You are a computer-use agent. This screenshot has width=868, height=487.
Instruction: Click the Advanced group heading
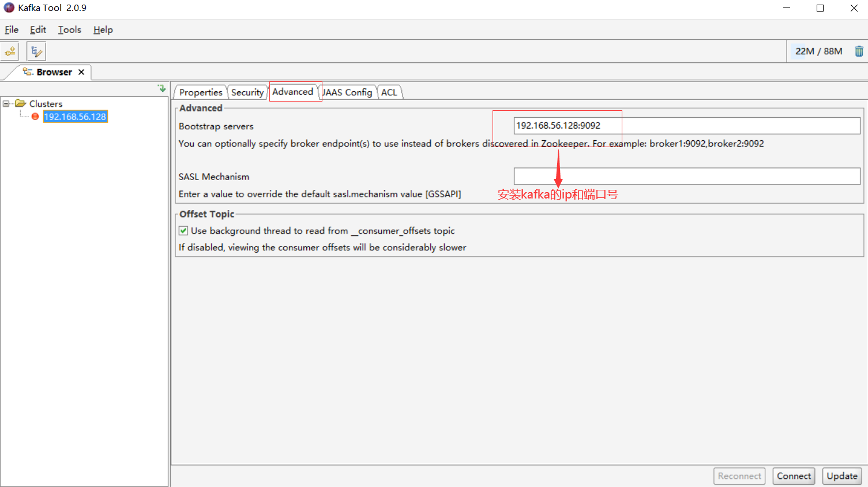point(201,108)
